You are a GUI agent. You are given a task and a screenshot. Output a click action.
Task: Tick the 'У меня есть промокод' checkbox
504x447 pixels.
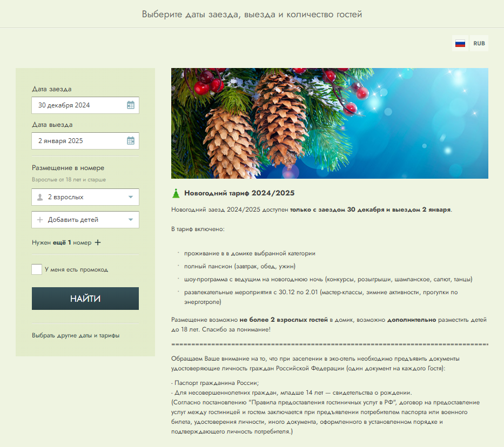coord(37,269)
